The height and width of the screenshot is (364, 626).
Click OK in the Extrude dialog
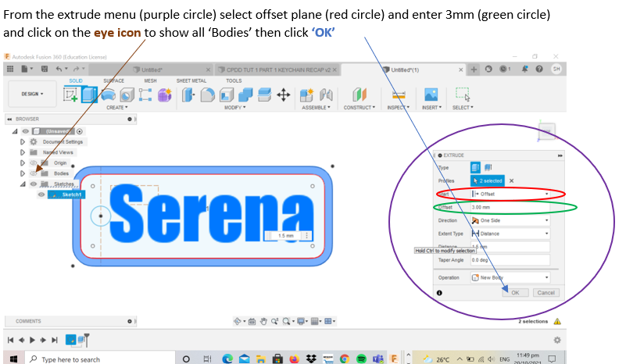(x=515, y=293)
